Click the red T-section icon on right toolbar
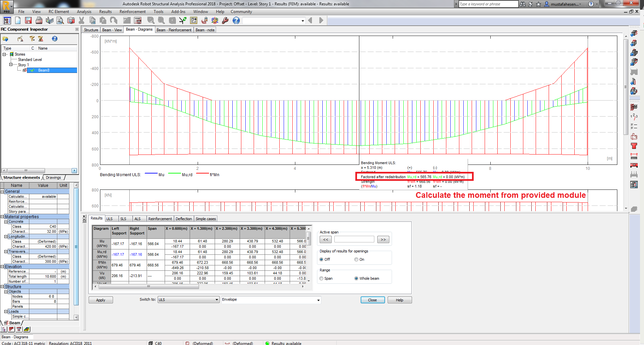The image size is (644, 345). pyautogui.click(x=634, y=146)
